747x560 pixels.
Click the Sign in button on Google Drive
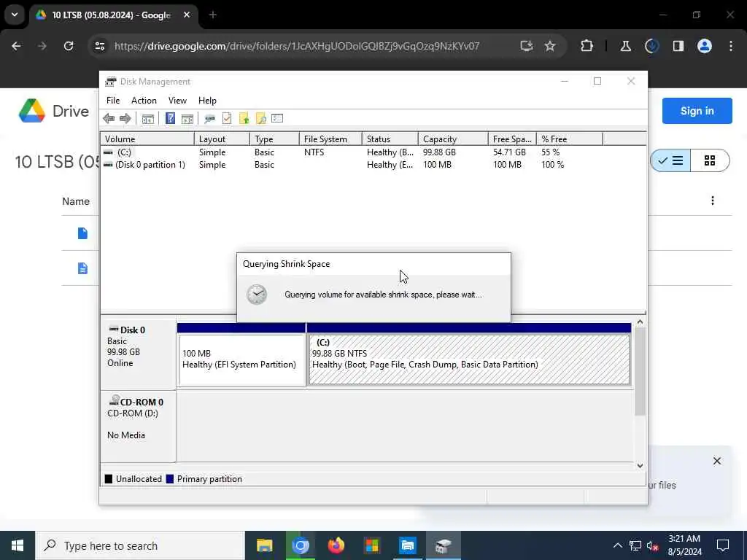697,111
